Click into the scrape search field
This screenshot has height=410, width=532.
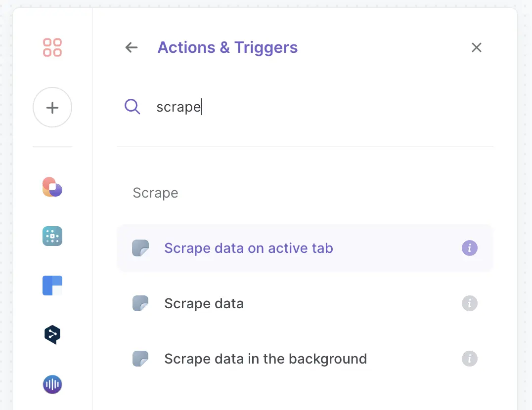click(306, 107)
